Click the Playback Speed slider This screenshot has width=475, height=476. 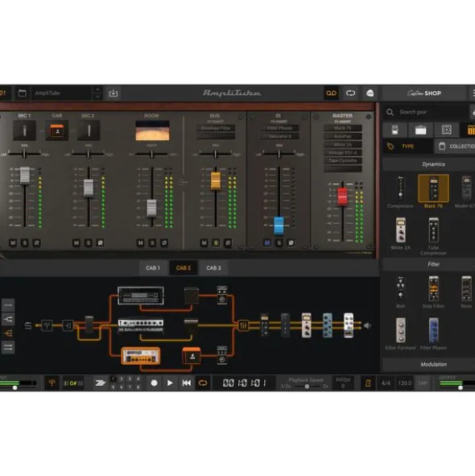(308, 387)
